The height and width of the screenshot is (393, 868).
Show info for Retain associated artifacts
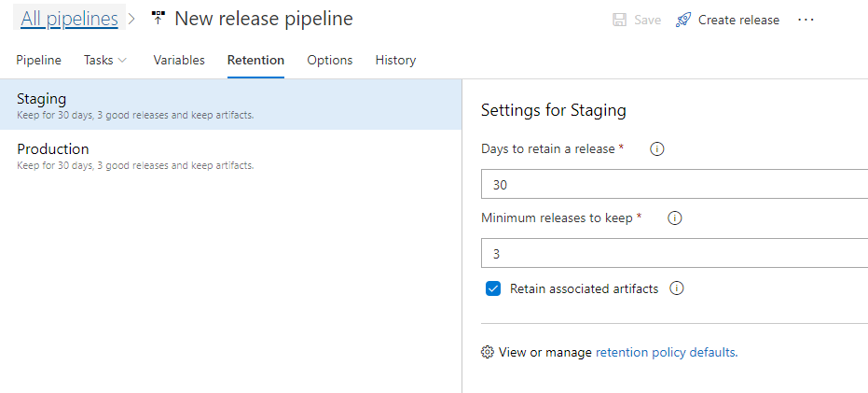coord(677,288)
